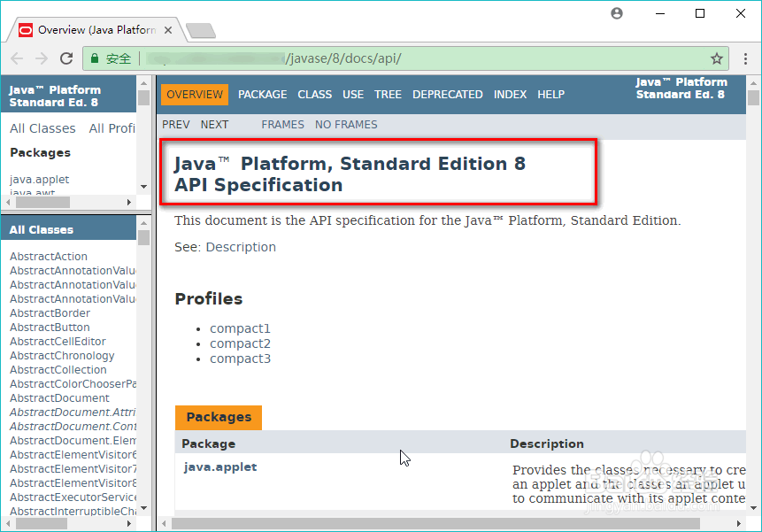Select the Overview (Java Platform) browser tab
The width and height of the screenshot is (762, 532).
[96, 30]
